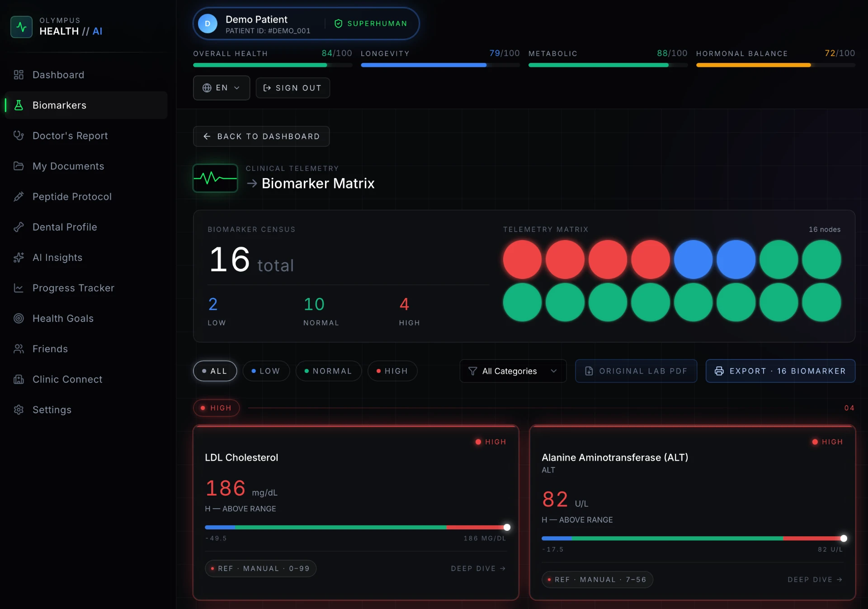Click the Demo Patient avatar circle
868x609 pixels.
208,24
